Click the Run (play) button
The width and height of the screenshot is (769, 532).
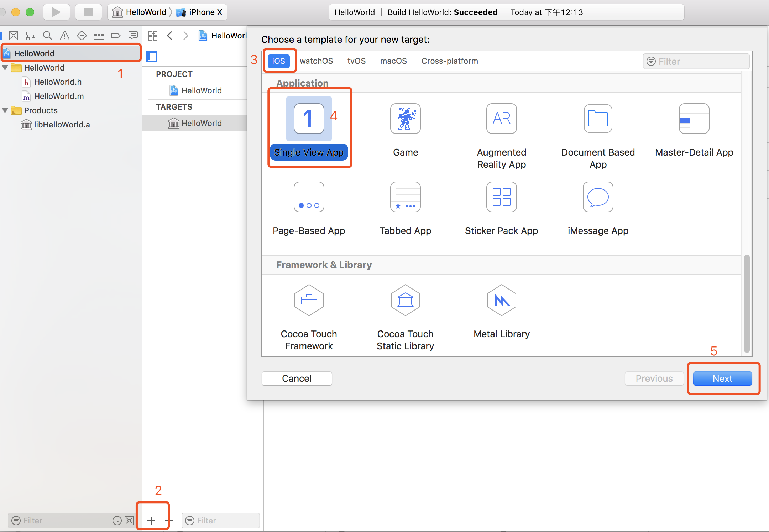pos(56,12)
